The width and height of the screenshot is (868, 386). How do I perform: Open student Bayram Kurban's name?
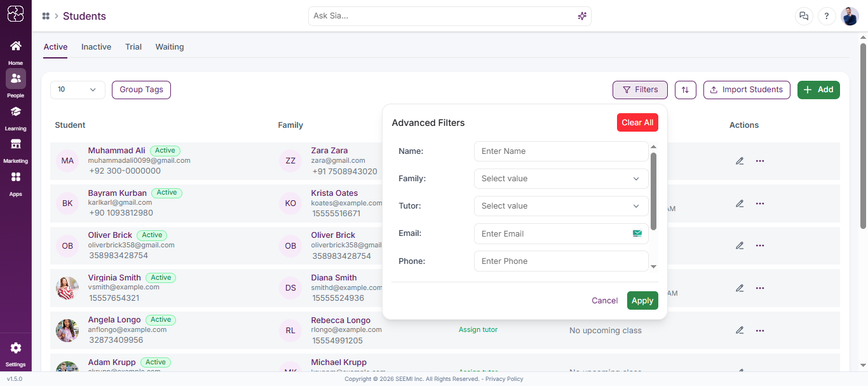tap(118, 193)
